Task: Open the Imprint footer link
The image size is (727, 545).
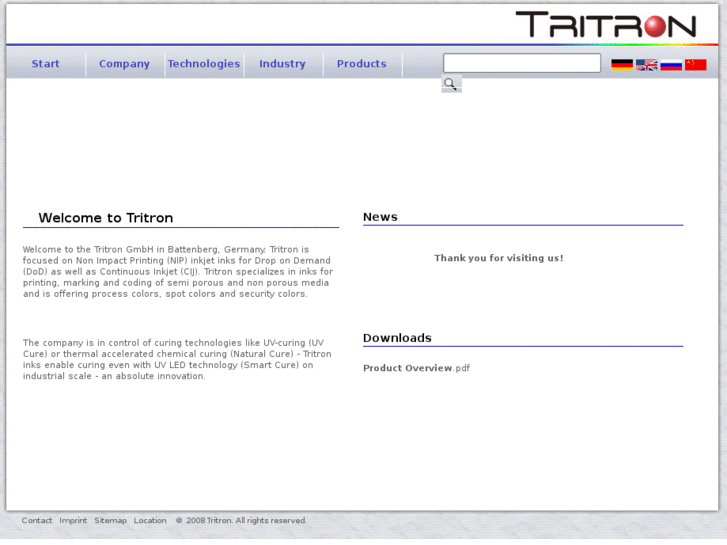Action: click(x=73, y=520)
